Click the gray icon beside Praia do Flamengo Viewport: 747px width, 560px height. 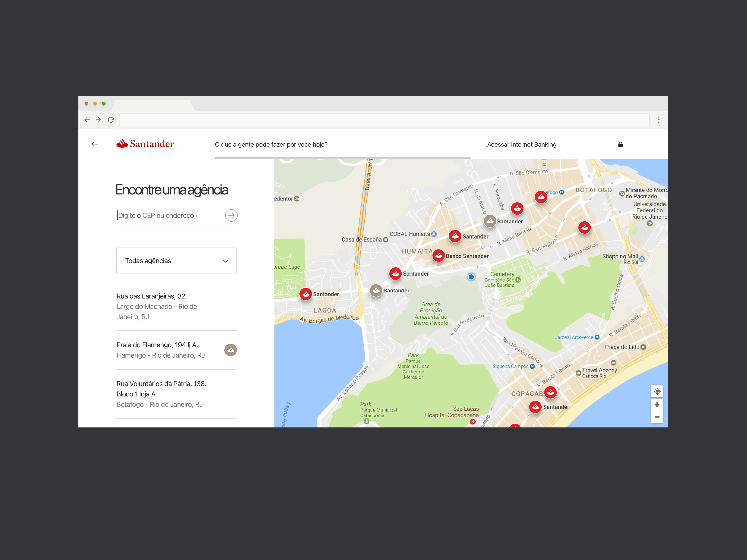tap(230, 350)
